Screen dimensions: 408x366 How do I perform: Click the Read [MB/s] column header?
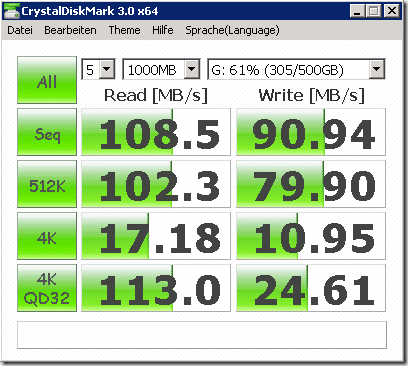tap(156, 96)
